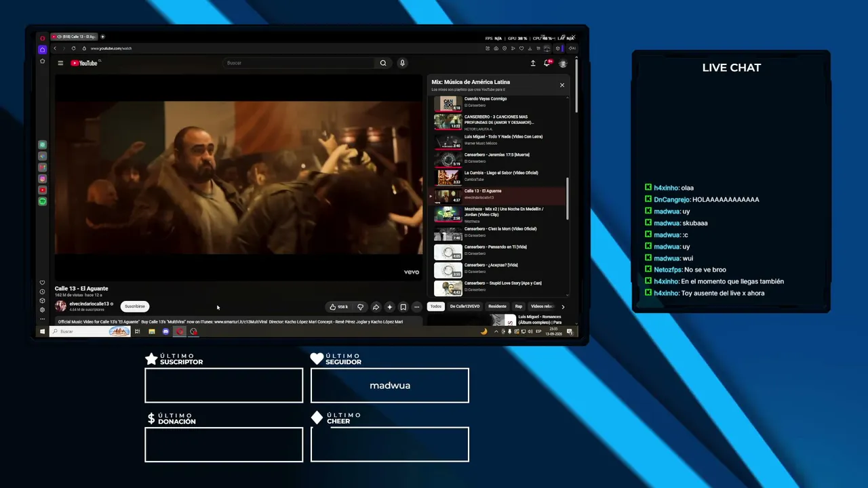
Task: Open Instagram in the Opera sidebar
Action: tap(42, 179)
